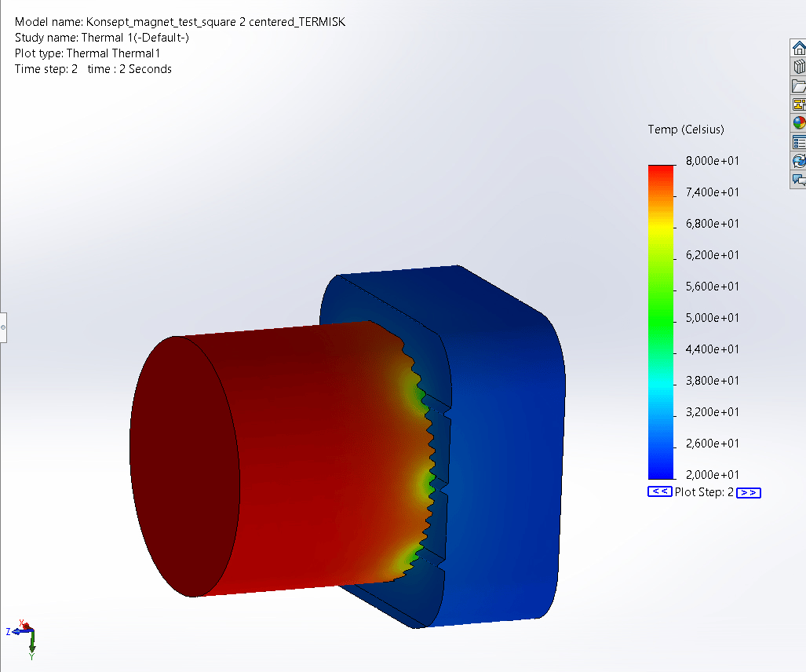Screen dimensions: 806x672
Task: Click the red X axis on triad
Action: pos(24,626)
